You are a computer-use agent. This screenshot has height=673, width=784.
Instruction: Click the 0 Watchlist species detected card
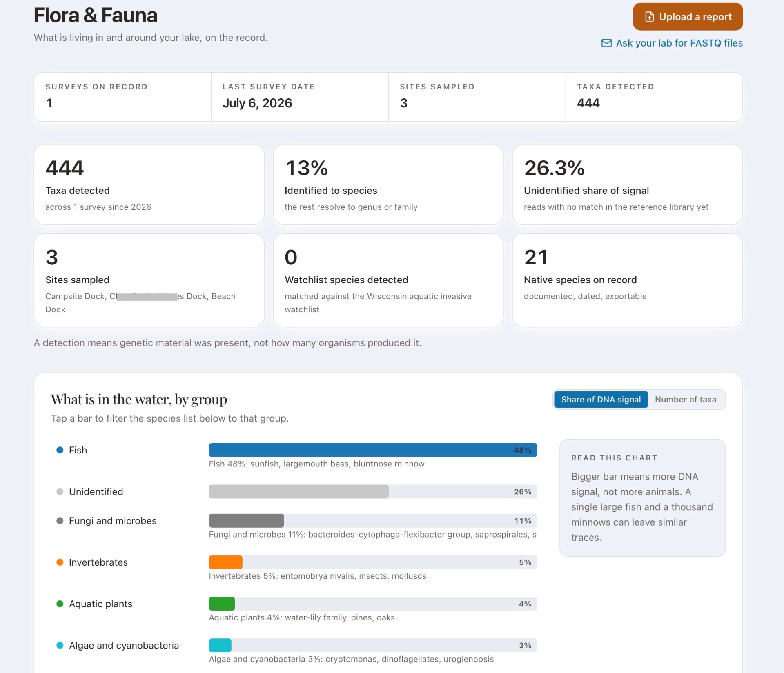tap(388, 280)
